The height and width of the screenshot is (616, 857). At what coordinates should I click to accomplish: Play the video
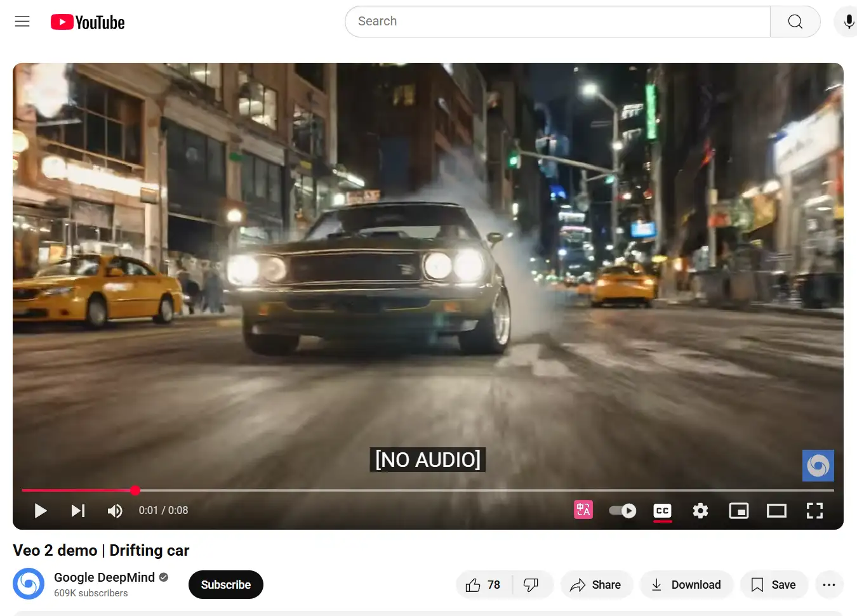[41, 511]
